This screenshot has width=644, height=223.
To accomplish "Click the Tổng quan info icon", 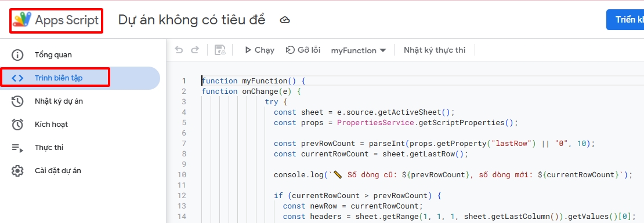I will (17, 54).
